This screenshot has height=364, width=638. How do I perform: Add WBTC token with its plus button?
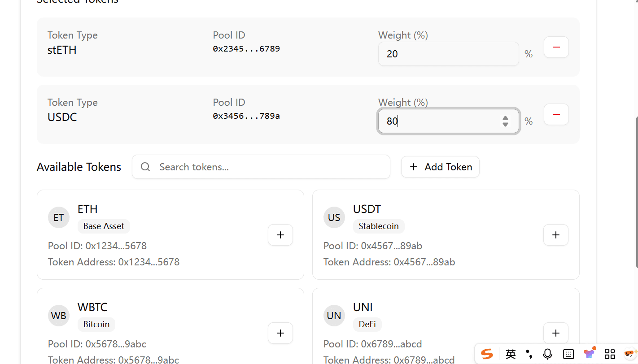[x=280, y=333]
